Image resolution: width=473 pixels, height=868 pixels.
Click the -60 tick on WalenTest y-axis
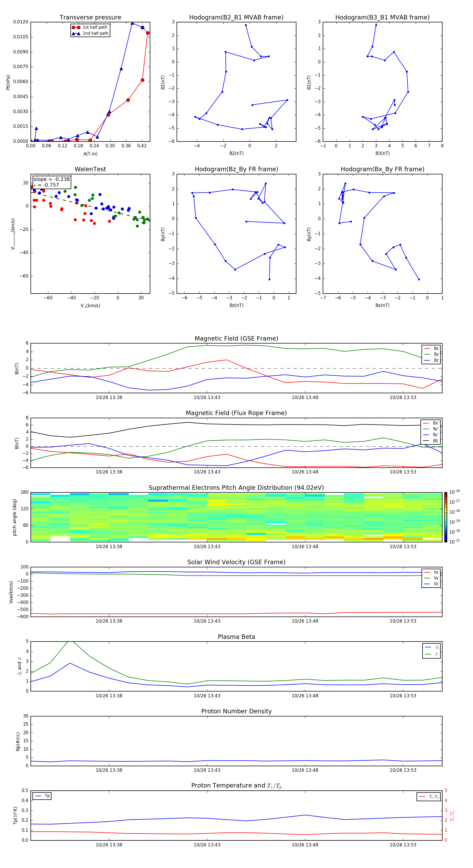24,276
